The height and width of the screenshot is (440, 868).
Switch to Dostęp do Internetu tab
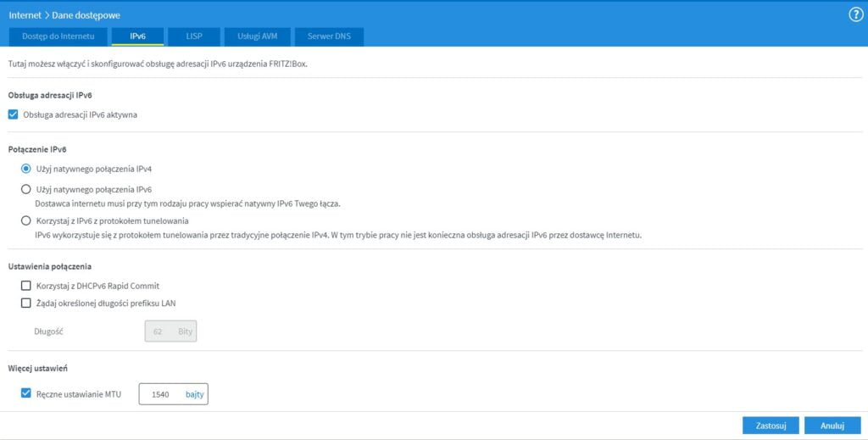coord(58,36)
